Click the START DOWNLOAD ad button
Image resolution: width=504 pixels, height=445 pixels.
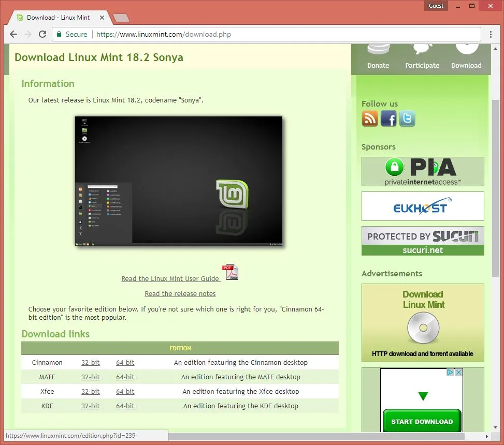(x=422, y=421)
